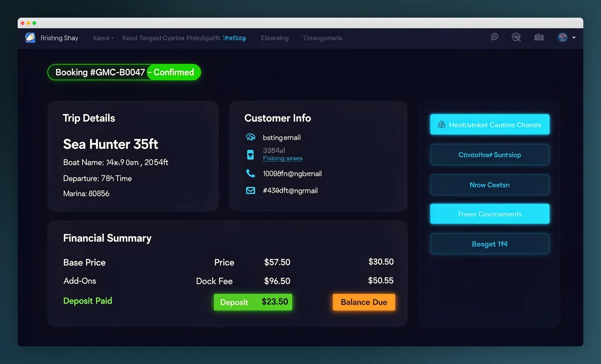Click the phone handset icon in Customer Info
The width and height of the screenshot is (601, 364).
coord(251,173)
